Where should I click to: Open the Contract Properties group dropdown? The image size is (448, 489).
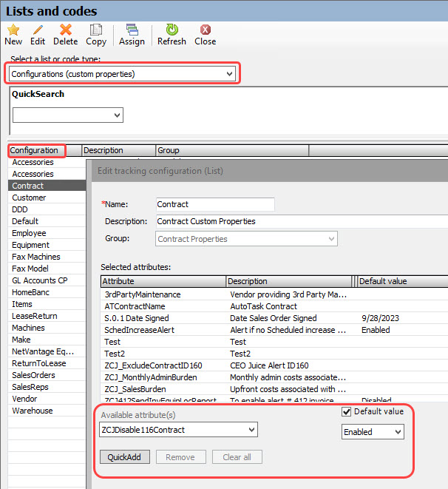coord(246,239)
